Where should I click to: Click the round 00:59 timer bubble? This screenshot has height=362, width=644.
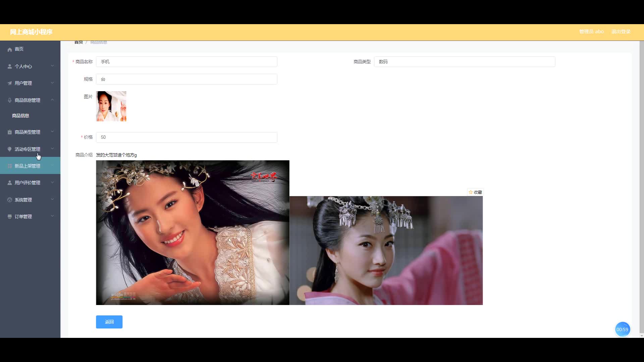click(622, 329)
